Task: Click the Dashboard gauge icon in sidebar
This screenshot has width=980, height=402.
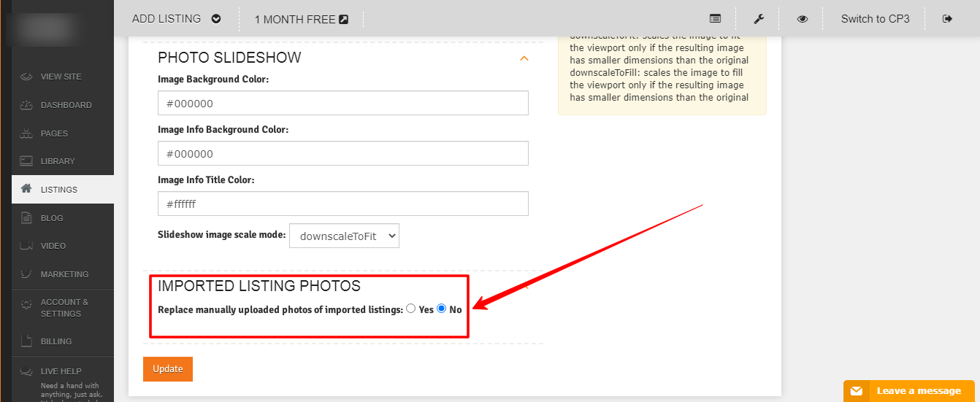Action: click(27, 105)
